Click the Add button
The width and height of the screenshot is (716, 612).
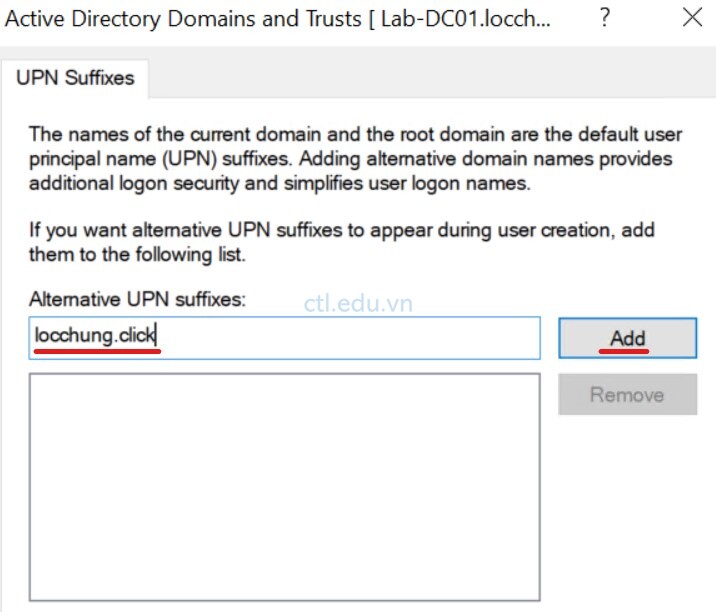coord(627,338)
